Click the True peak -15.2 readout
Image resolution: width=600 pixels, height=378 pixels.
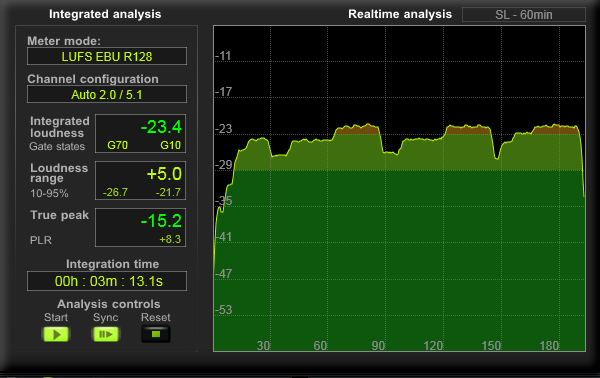(x=161, y=221)
